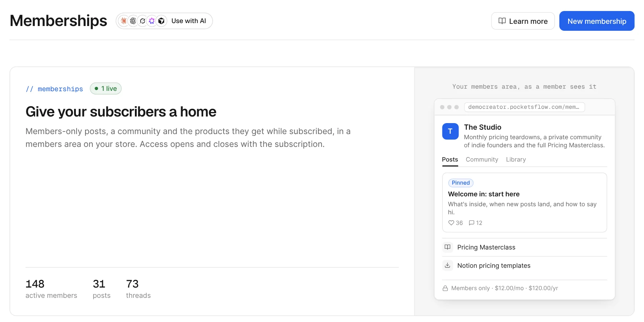Click the 1 live status badge
644x322 pixels.
click(x=106, y=88)
